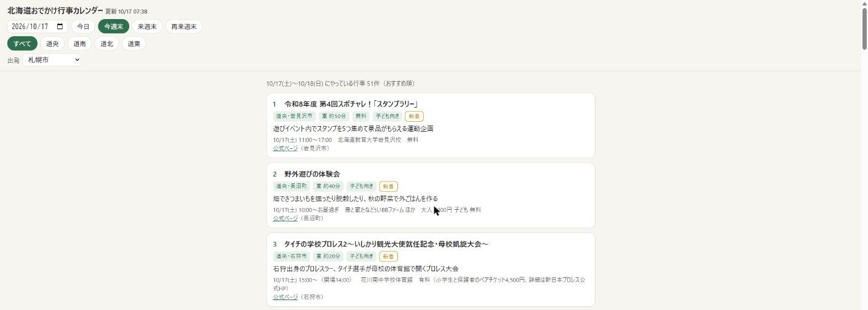Click title タイチの学校プロレス2 event
The width and height of the screenshot is (868, 310).
(x=386, y=244)
